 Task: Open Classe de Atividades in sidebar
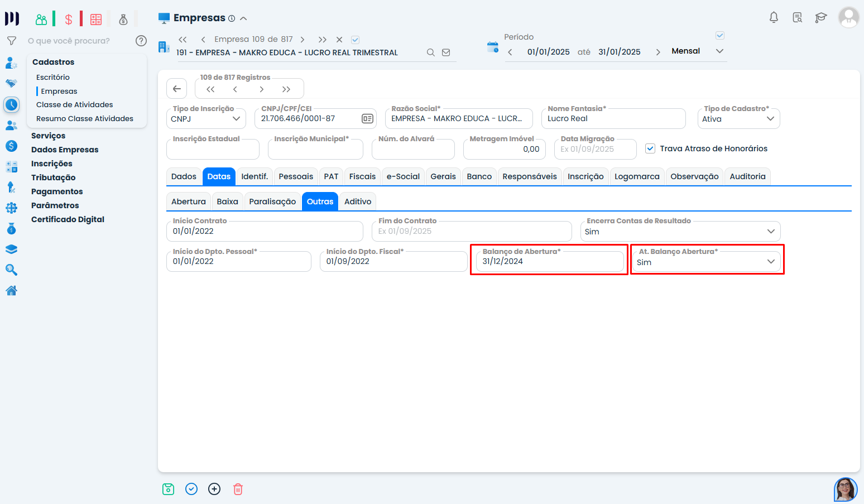click(x=74, y=104)
